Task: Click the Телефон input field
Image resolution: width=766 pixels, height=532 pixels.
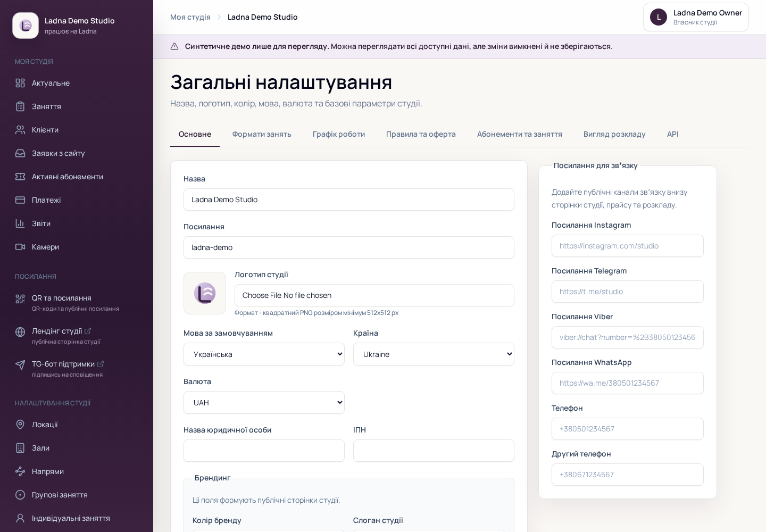Action: tap(628, 429)
